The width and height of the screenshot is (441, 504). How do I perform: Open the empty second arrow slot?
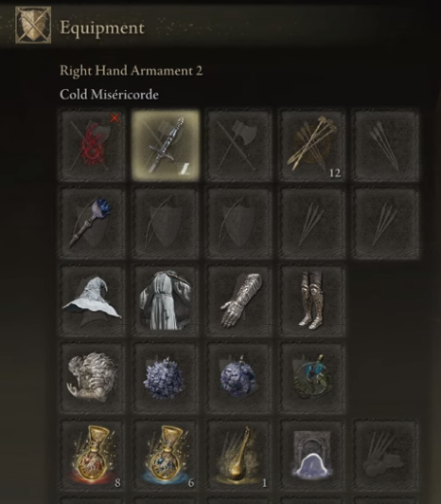(385, 146)
